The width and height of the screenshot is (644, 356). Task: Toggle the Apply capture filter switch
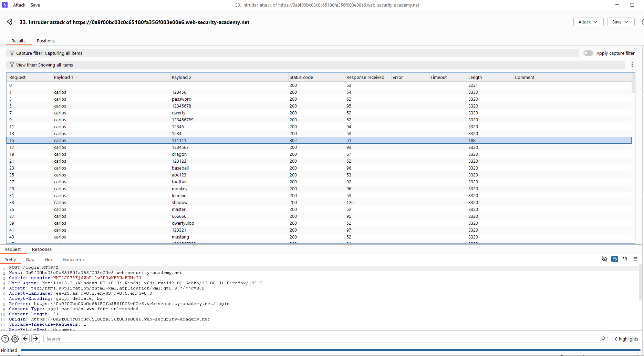[x=588, y=53]
